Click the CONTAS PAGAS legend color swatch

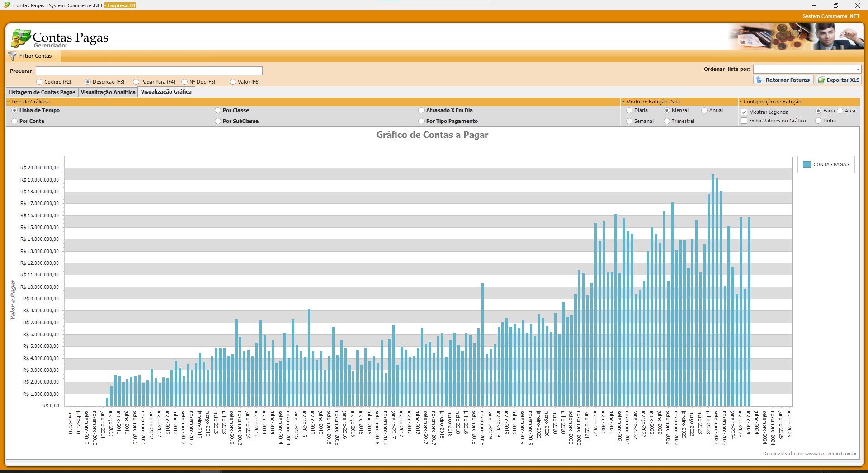tap(807, 165)
